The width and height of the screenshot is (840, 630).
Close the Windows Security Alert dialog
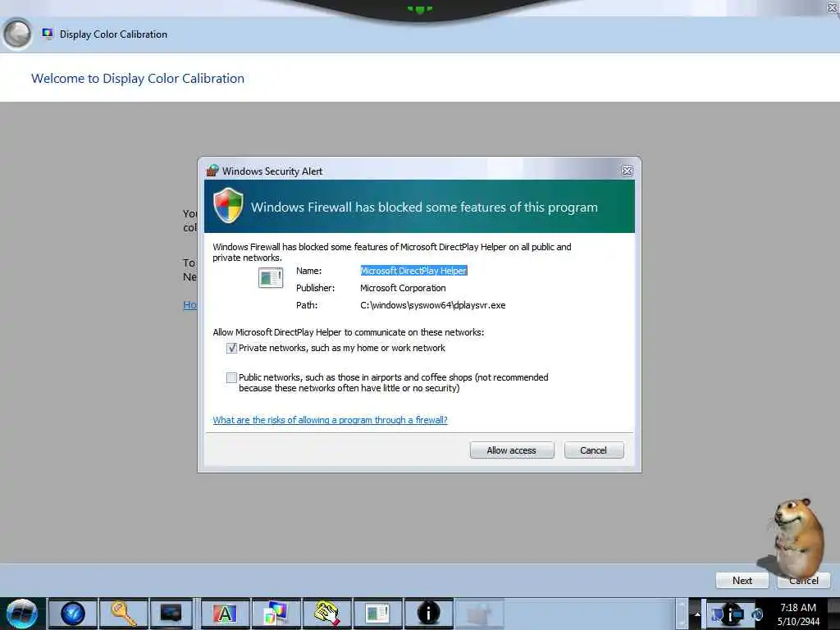(x=627, y=171)
